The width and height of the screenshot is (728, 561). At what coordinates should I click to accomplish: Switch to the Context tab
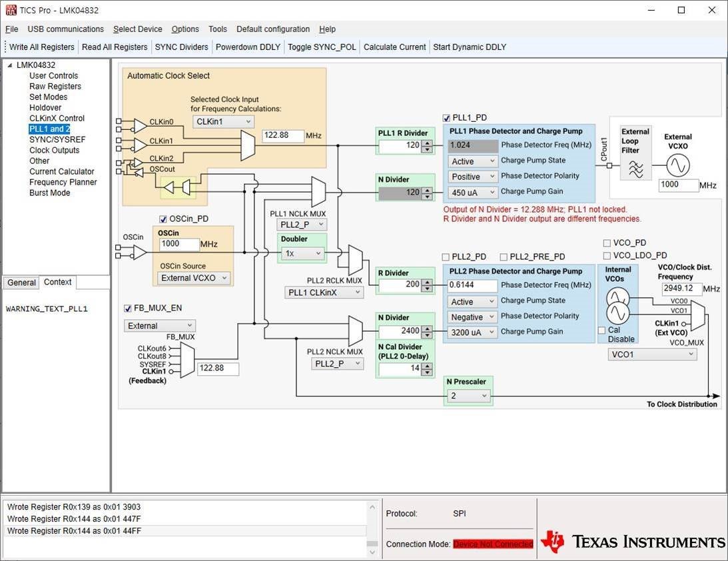[x=57, y=282]
